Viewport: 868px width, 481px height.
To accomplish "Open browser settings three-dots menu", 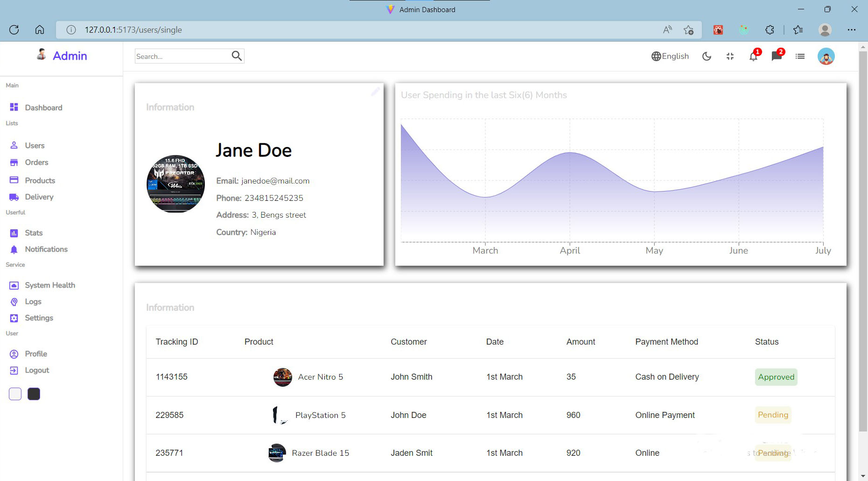I will pyautogui.click(x=852, y=30).
